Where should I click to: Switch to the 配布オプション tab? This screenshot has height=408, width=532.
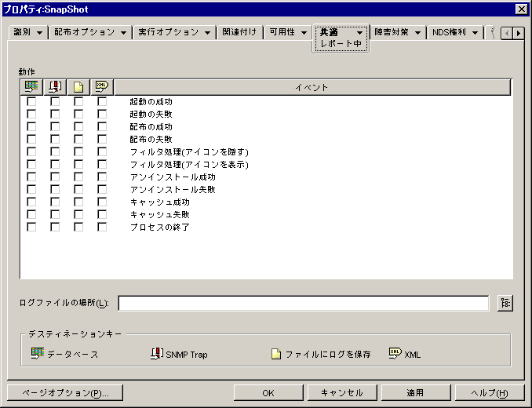(x=85, y=32)
